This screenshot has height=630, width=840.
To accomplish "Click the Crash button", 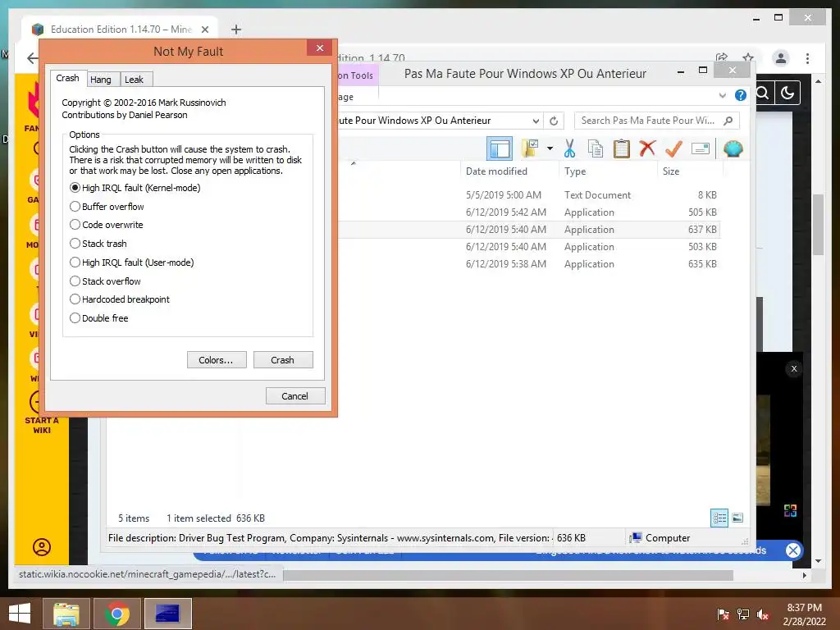I will coord(283,360).
